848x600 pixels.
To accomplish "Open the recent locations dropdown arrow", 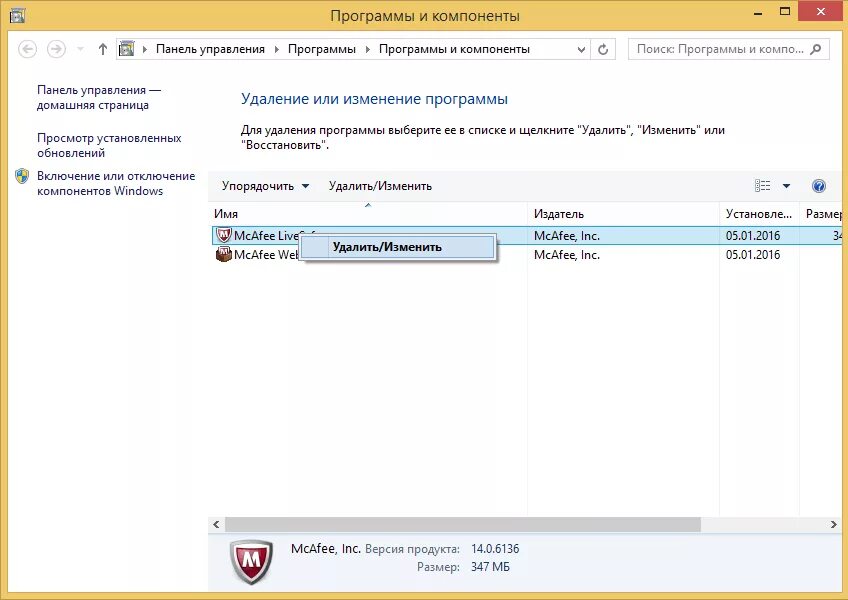I will click(80, 49).
